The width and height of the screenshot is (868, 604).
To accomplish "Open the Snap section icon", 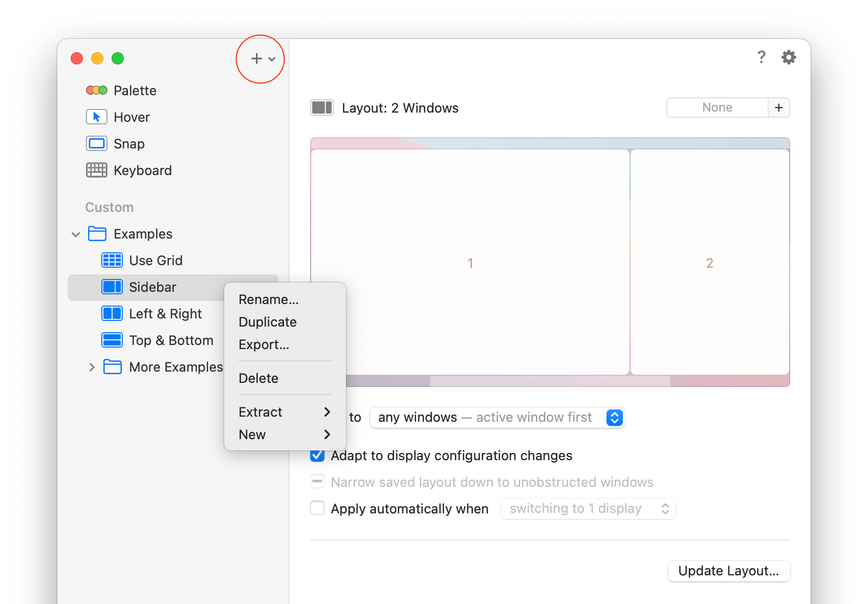I will (97, 144).
